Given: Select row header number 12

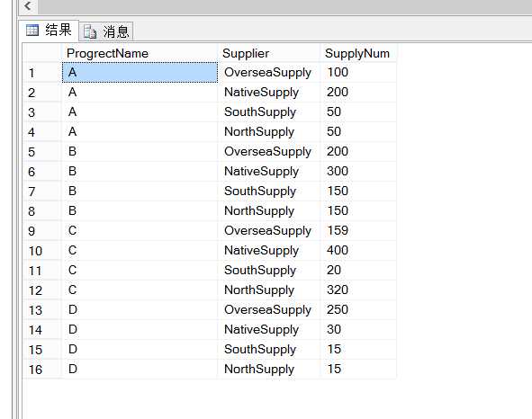Looking at the screenshot, I should point(42,290).
